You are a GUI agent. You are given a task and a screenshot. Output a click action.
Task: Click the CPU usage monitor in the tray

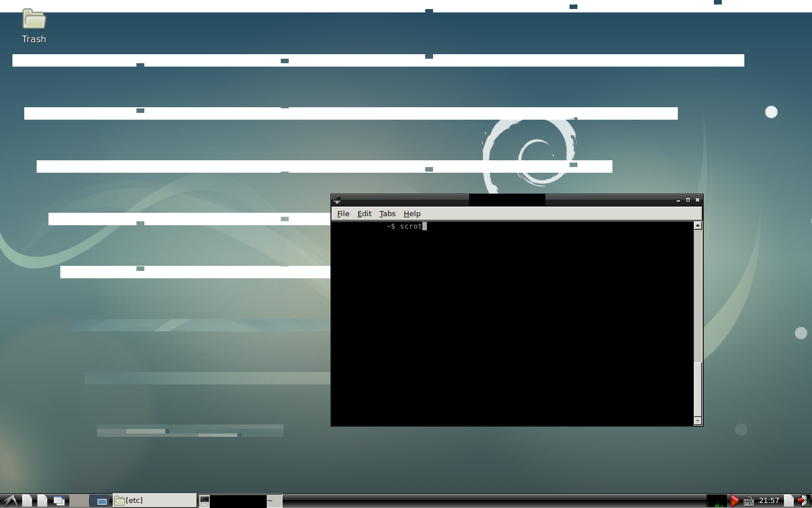pyautogui.click(x=717, y=501)
